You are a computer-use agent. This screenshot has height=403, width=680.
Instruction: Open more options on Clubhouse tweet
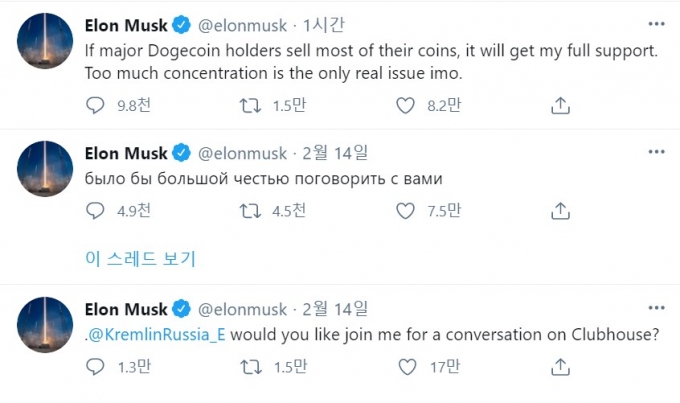coord(656,306)
